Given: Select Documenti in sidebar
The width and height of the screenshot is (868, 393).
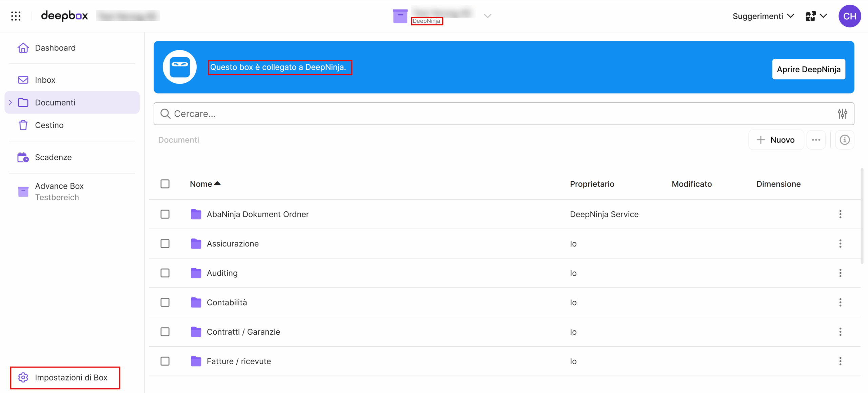Looking at the screenshot, I should tap(72, 102).
